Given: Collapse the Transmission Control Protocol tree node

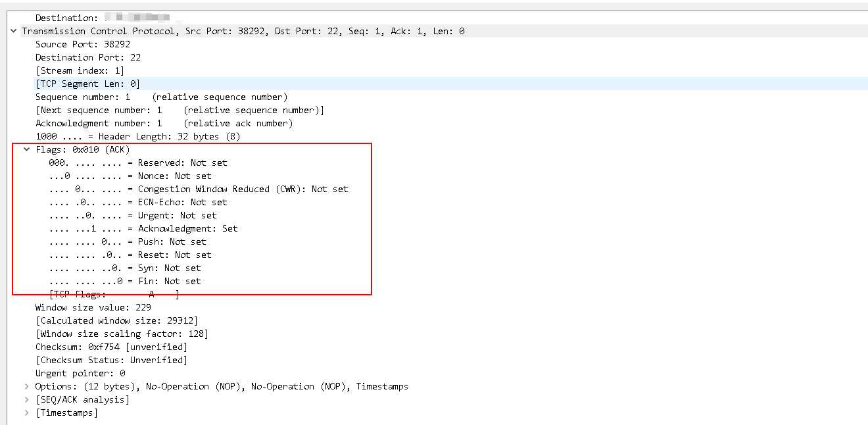Looking at the screenshot, I should coord(14,31).
